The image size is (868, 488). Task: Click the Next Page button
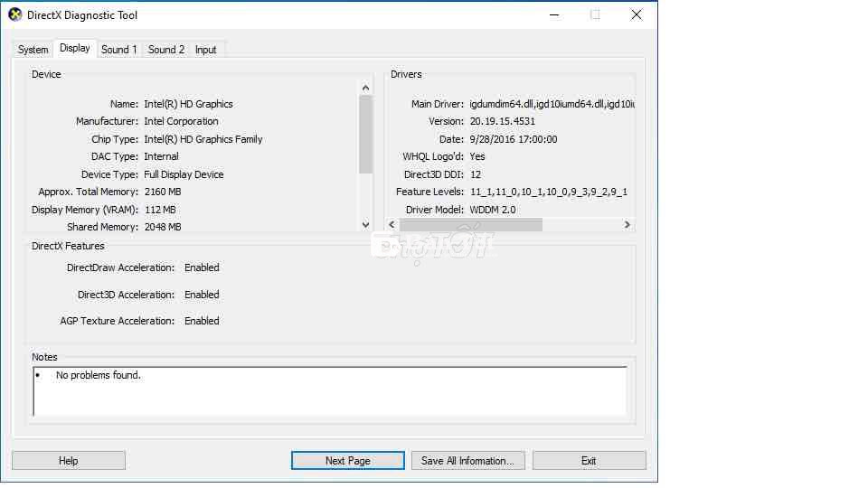coord(347,460)
